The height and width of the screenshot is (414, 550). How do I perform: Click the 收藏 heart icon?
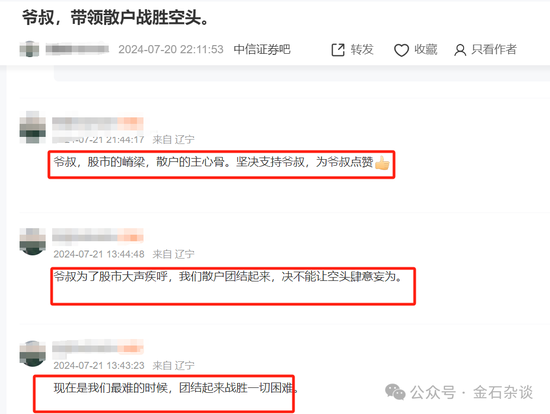pyautogui.click(x=401, y=50)
